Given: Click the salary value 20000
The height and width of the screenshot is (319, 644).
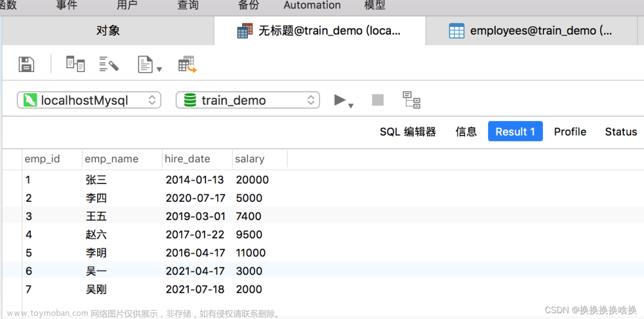Looking at the screenshot, I should click(252, 179).
